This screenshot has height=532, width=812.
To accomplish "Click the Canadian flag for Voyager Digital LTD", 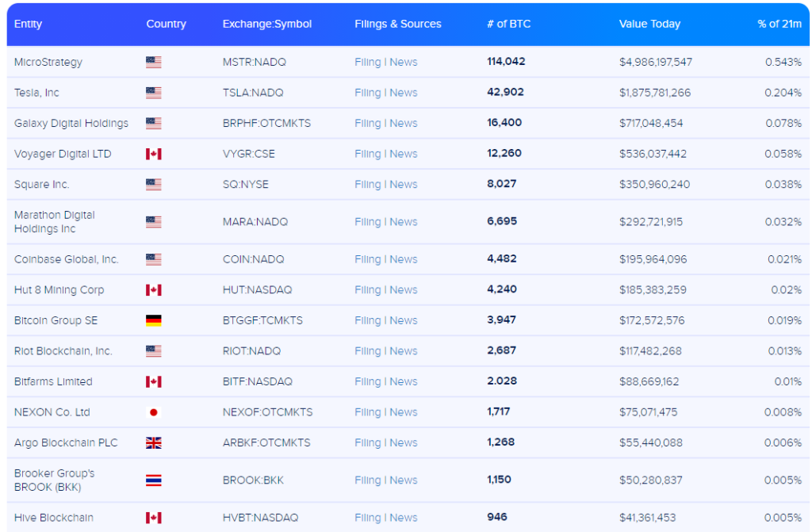I will click(x=153, y=154).
